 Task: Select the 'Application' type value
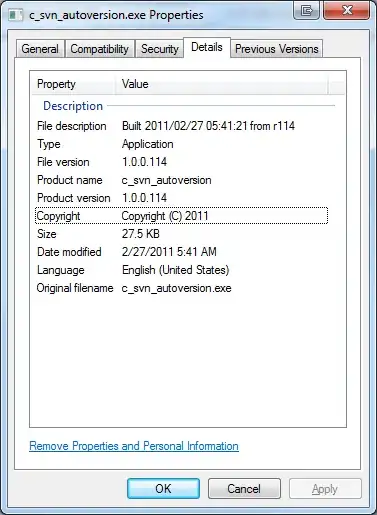(148, 144)
